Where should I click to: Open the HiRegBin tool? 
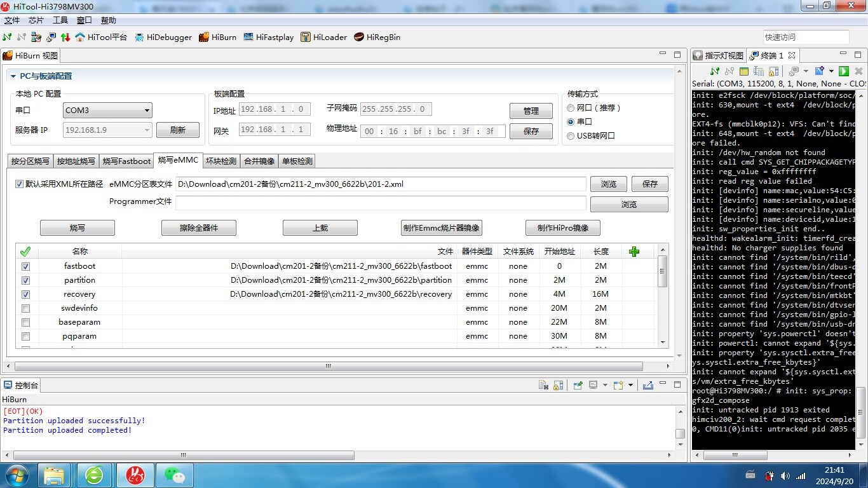click(377, 37)
